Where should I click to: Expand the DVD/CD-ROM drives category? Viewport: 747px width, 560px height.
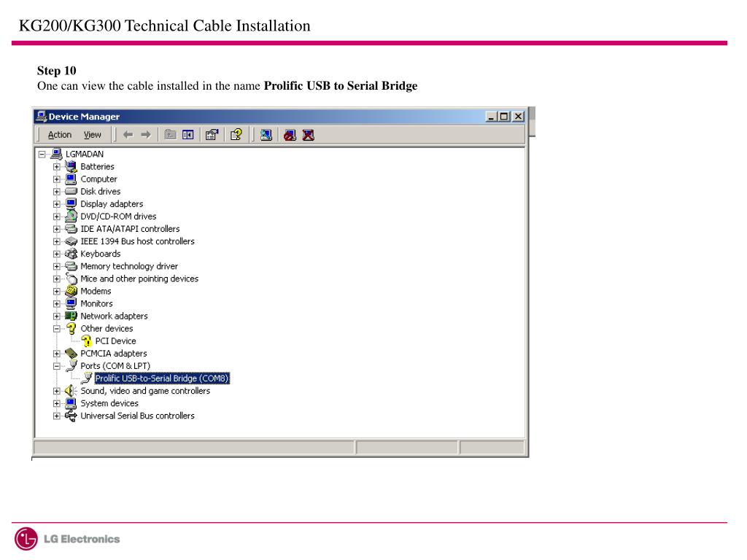coord(57,217)
